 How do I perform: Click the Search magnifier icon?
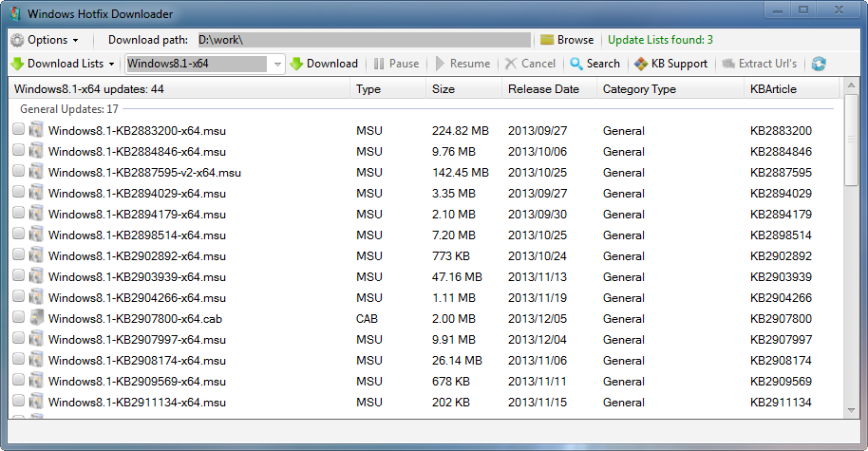tap(576, 64)
